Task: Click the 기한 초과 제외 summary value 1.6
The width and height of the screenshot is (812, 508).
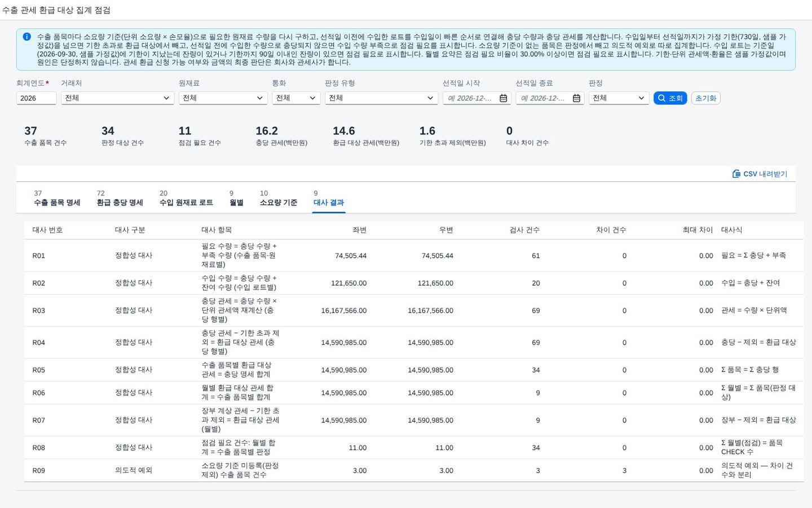Action: (427, 131)
